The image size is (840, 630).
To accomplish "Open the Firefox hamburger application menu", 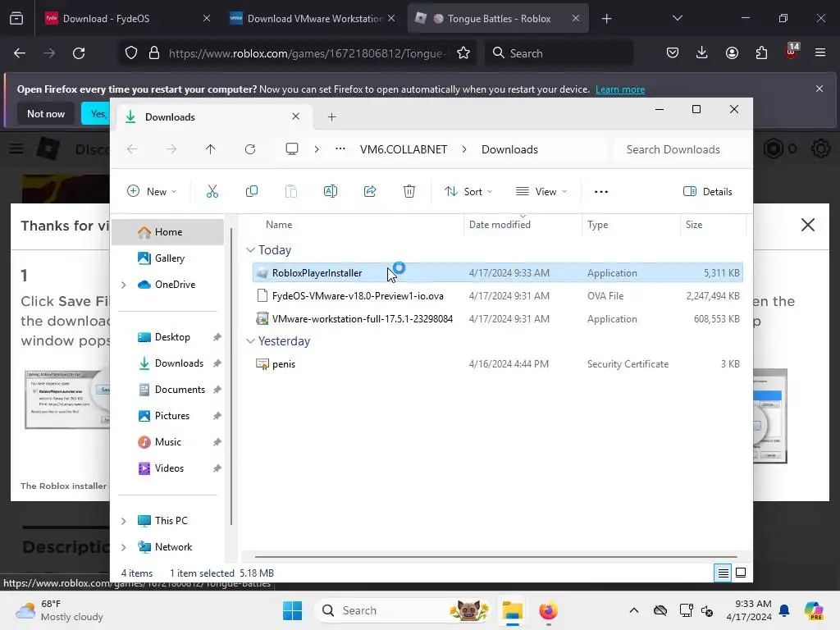I will click(820, 52).
